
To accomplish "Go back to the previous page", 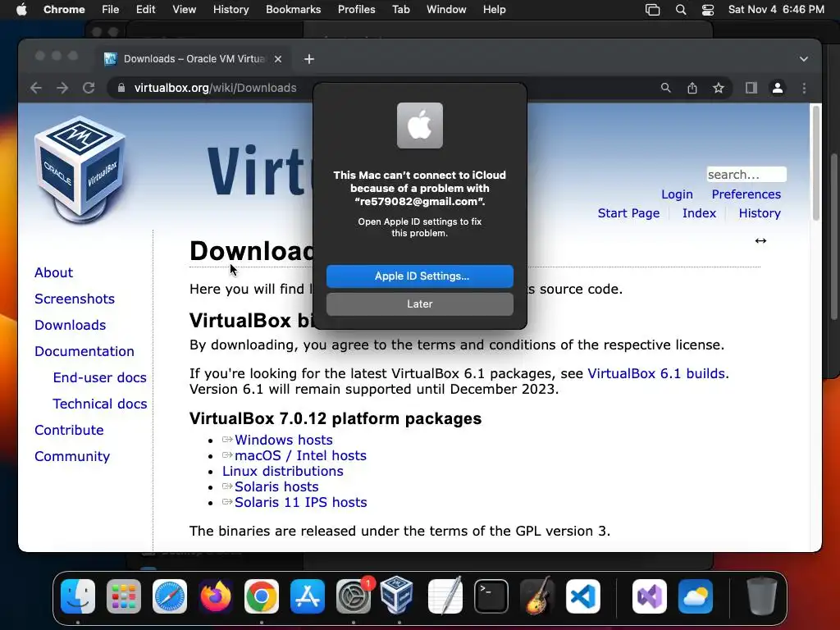I will (36, 88).
